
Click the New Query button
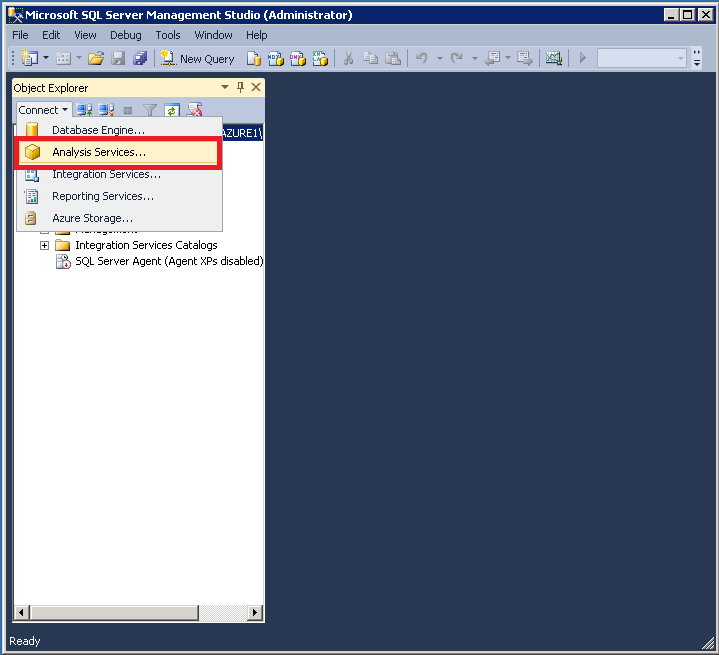point(198,59)
